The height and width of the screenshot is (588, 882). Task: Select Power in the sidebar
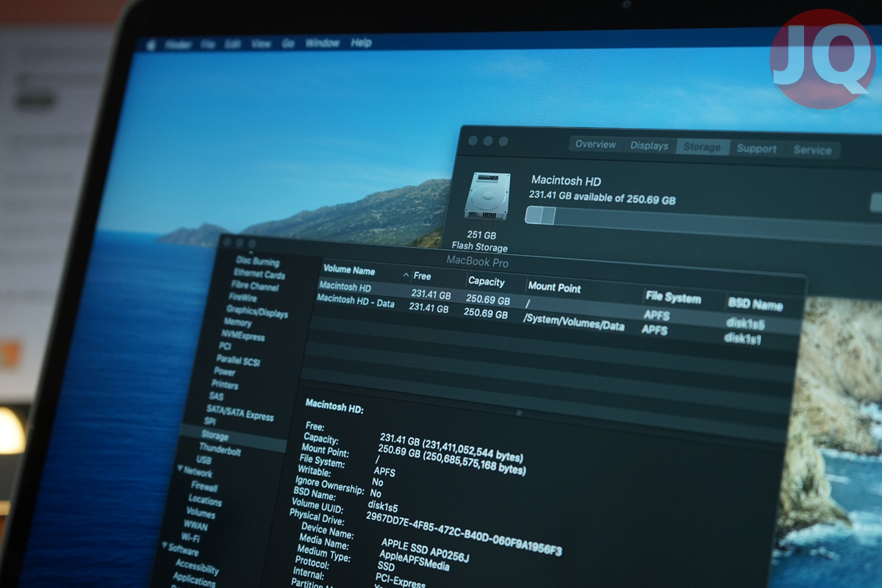(224, 372)
